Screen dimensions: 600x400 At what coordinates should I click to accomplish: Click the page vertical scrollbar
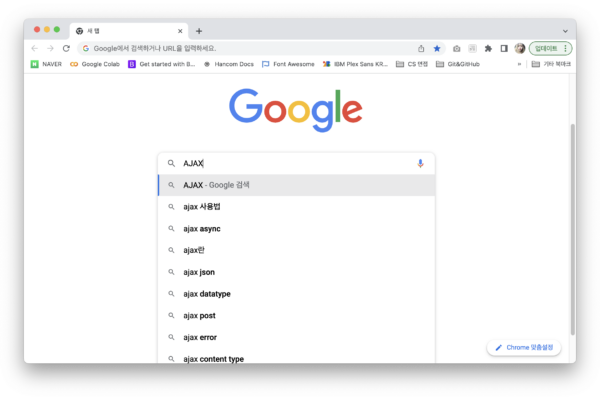(572, 230)
